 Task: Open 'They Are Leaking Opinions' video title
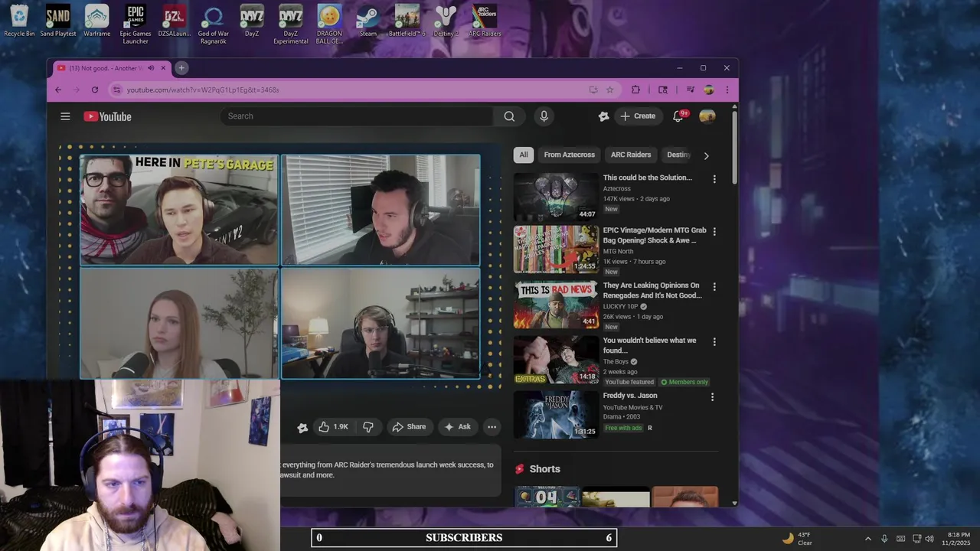click(652, 290)
